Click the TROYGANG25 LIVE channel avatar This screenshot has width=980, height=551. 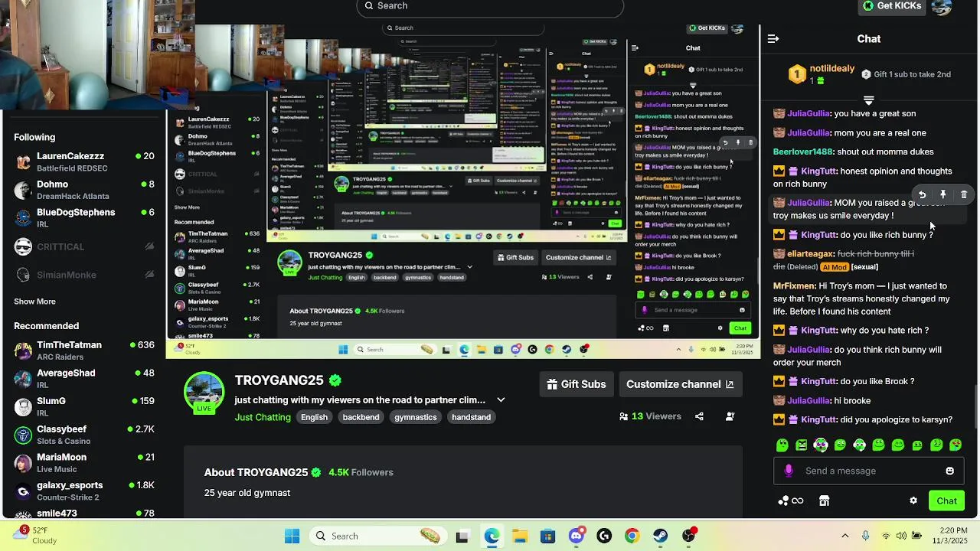click(x=204, y=393)
